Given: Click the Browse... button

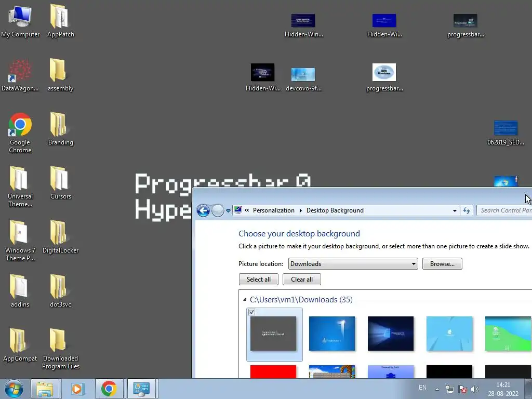Looking at the screenshot, I should pos(442,263).
